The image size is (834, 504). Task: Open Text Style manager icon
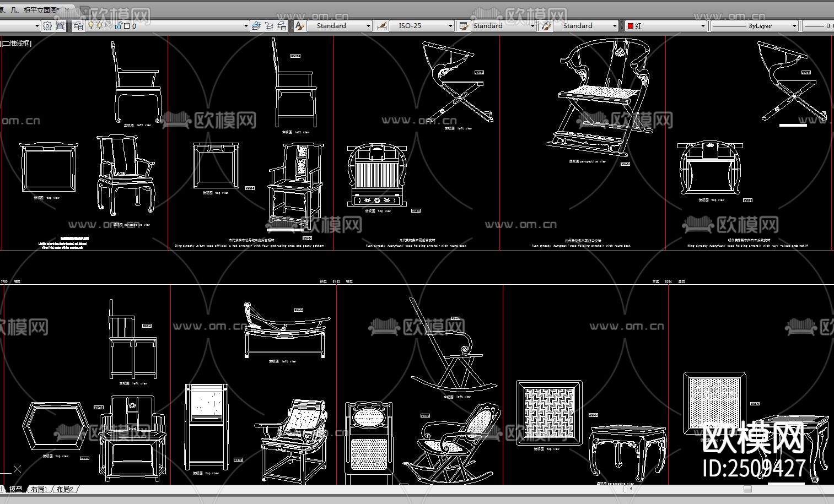click(x=299, y=26)
